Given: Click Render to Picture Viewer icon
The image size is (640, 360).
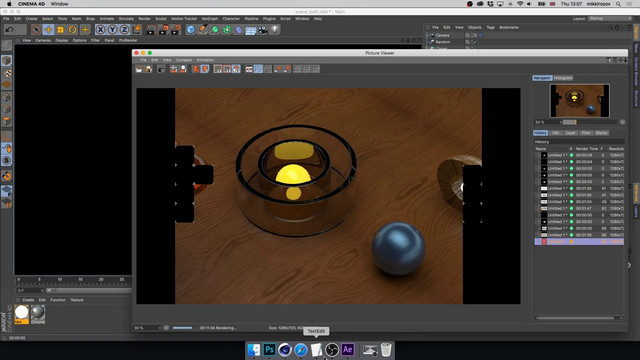Looking at the screenshot, I should (x=163, y=29).
